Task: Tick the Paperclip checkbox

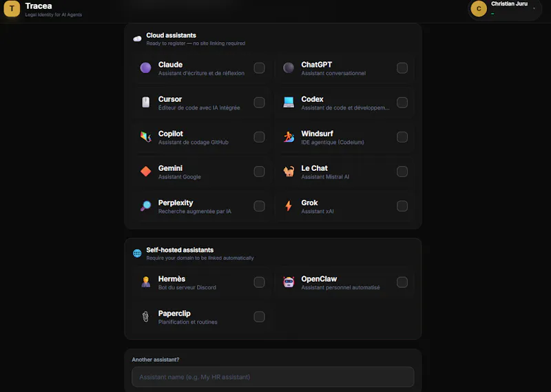Action: point(260,316)
